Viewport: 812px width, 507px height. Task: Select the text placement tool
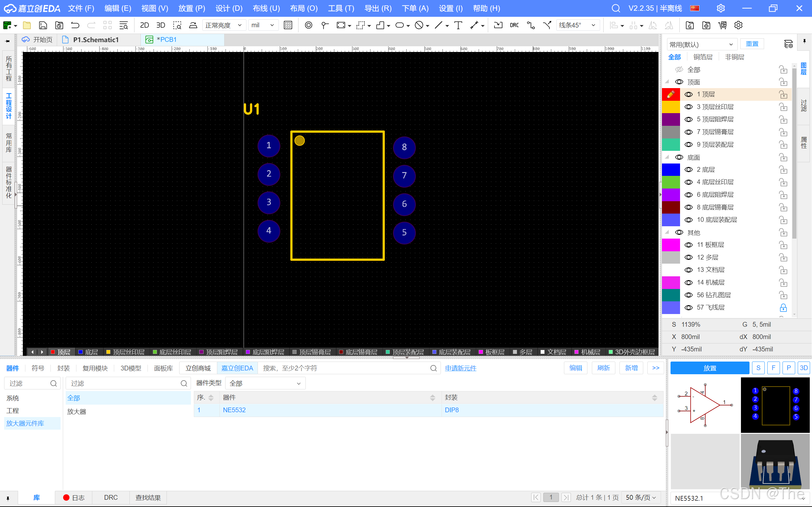458,25
